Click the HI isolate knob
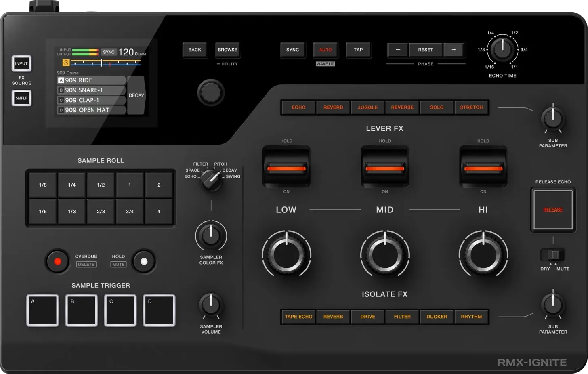This screenshot has width=588, height=374. click(x=483, y=254)
